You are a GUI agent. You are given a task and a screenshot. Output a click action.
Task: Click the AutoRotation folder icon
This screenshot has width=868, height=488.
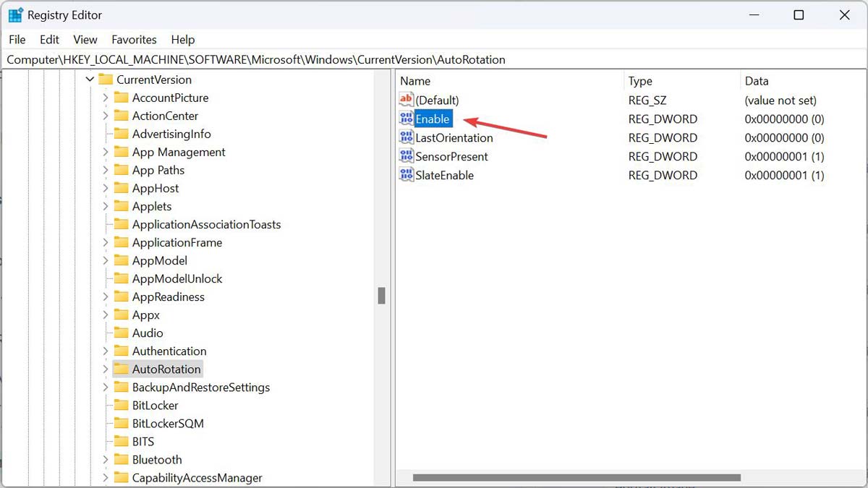click(x=121, y=369)
